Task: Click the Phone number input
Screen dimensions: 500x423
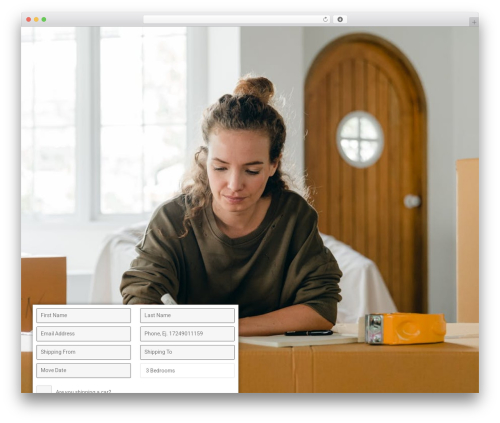Action: click(187, 334)
